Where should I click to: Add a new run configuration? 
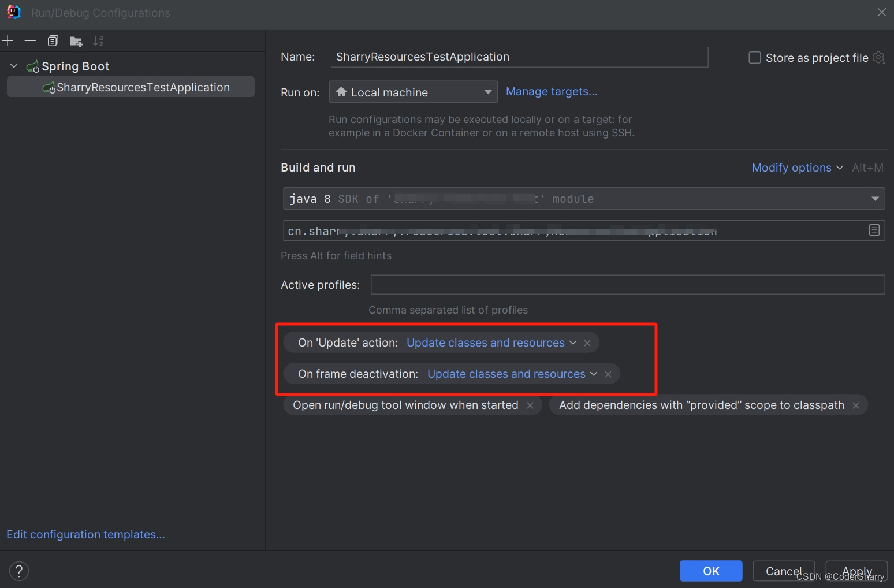[x=8, y=40]
